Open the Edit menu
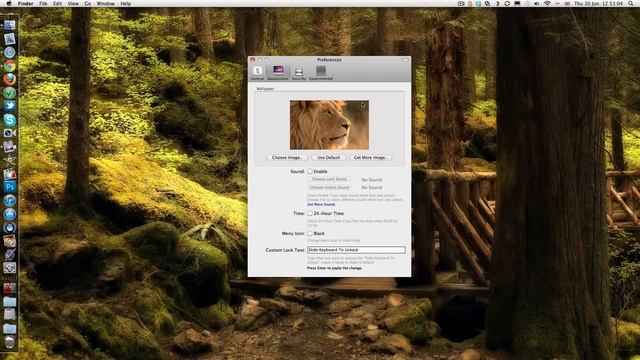Image resolution: width=640 pixels, height=360 pixels. pos(58,3)
